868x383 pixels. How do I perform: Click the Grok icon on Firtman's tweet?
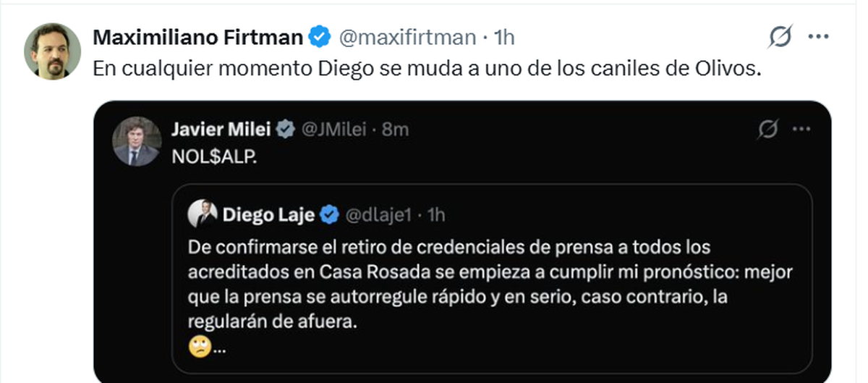tap(780, 36)
